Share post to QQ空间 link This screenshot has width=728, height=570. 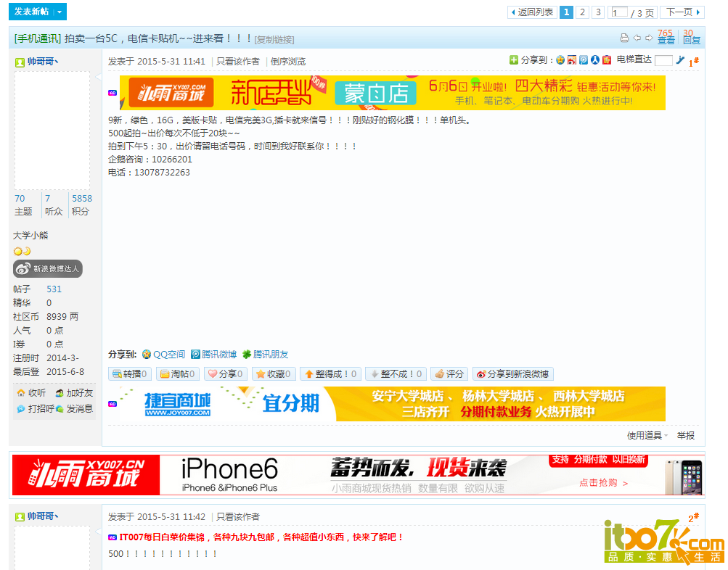[x=164, y=355]
